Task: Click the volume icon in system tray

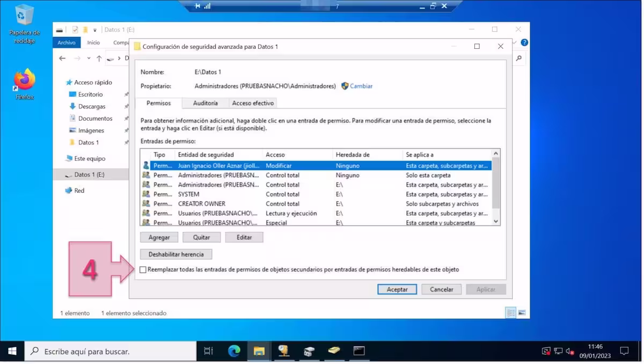Action: point(570,351)
